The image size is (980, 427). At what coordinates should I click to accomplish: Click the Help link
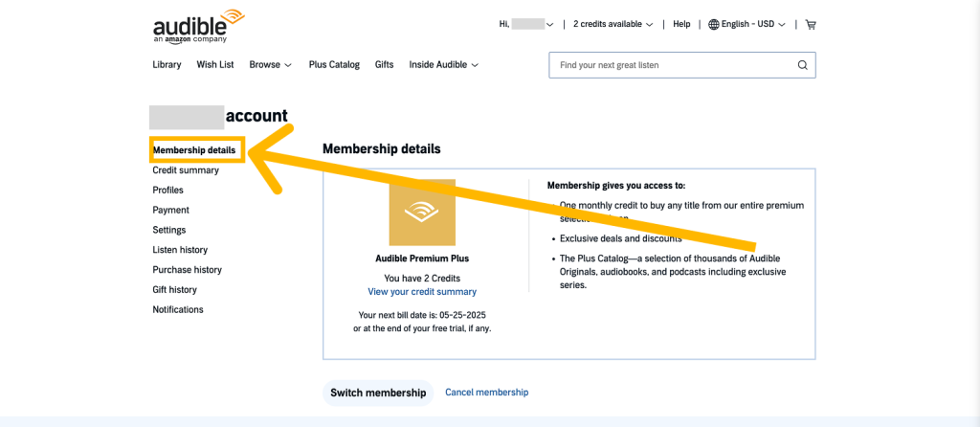pos(681,24)
